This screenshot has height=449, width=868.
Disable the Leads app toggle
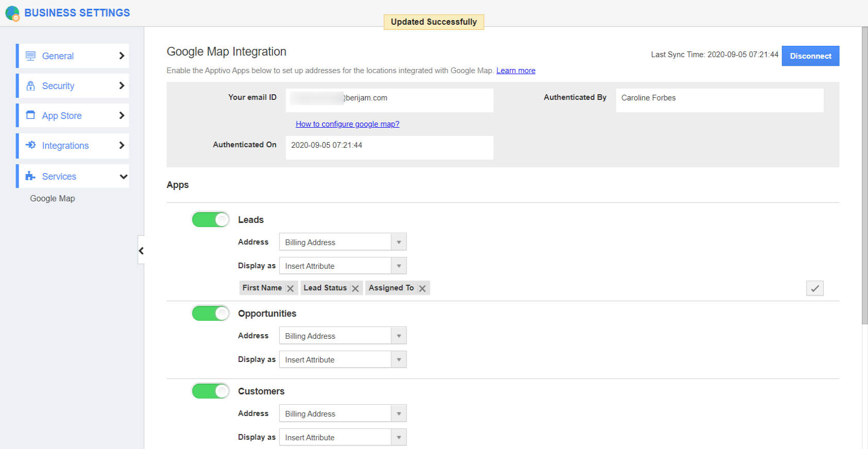coord(210,220)
